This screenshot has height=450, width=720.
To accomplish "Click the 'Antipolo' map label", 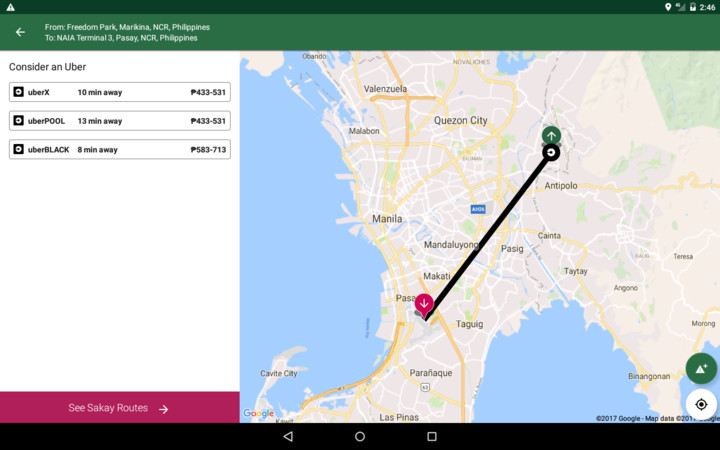I will point(561,186).
